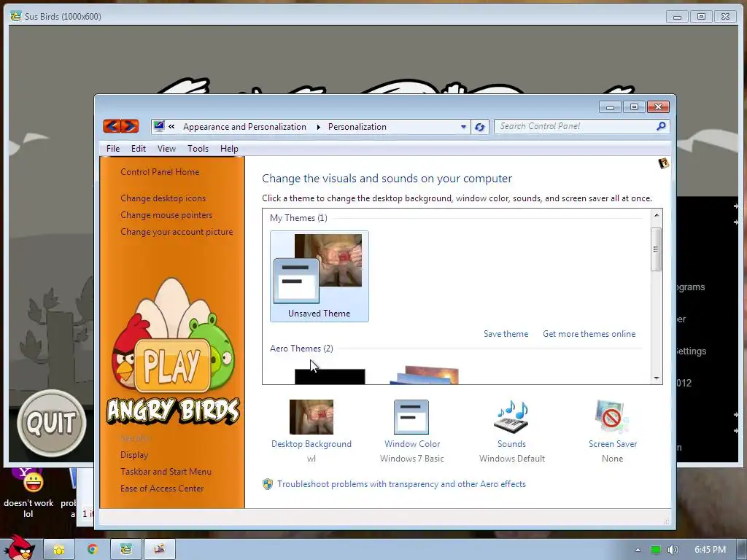Image resolution: width=747 pixels, height=560 pixels.
Task: Open the first pinned taskbar folder icon
Action: pos(59,550)
